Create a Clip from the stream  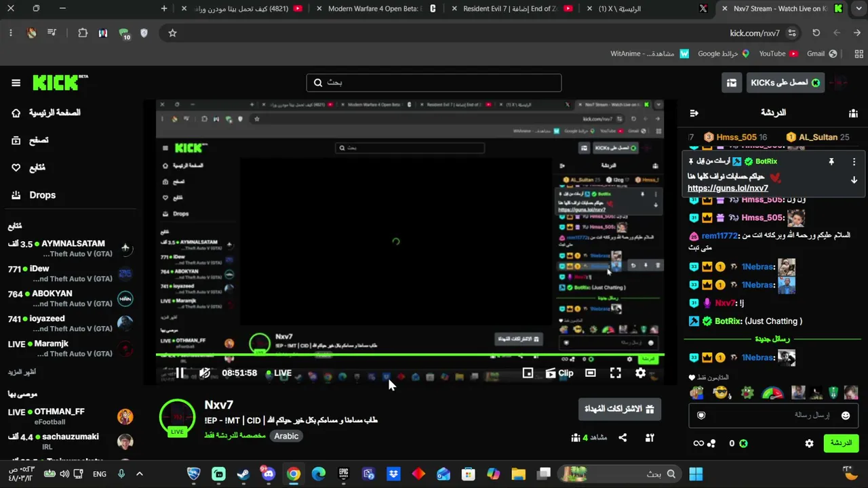pyautogui.click(x=559, y=373)
